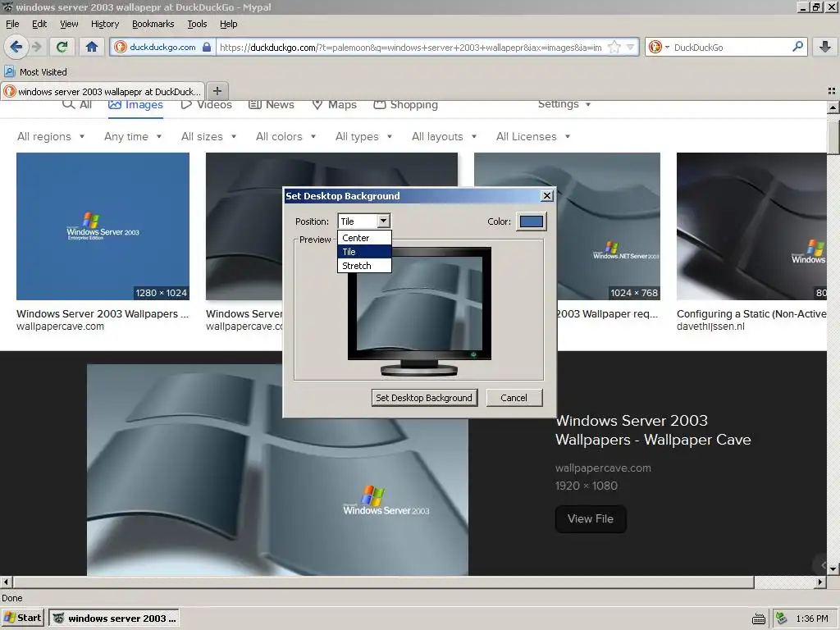This screenshot has height=630, width=840.
Task: Select the windows server 2003 wallapepr tab
Action: pos(103,92)
